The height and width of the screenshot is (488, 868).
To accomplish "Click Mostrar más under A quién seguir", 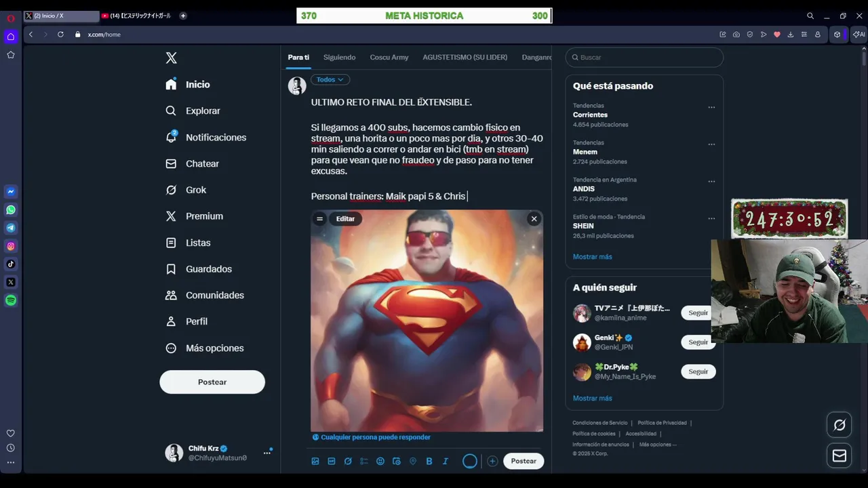I will 592,399.
